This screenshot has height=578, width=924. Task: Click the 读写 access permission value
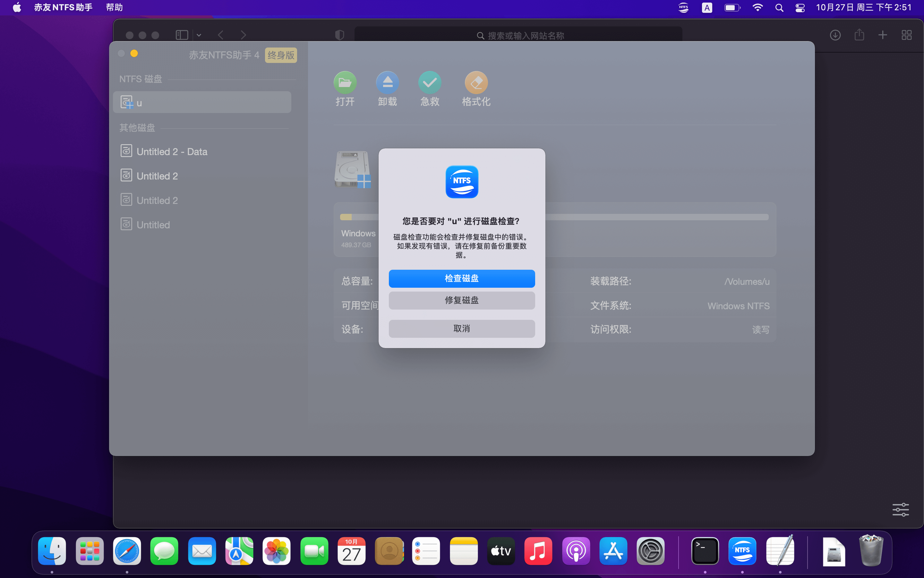pos(761,329)
